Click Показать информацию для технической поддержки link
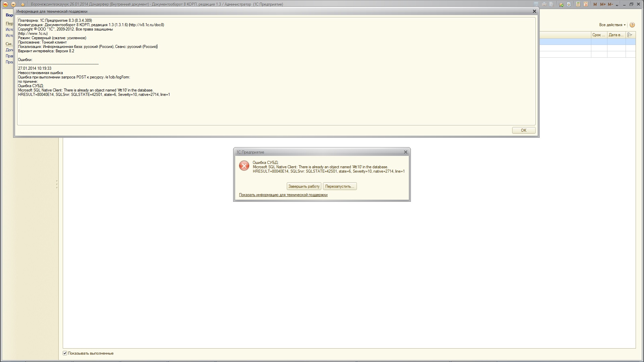The image size is (644, 362). point(283,195)
